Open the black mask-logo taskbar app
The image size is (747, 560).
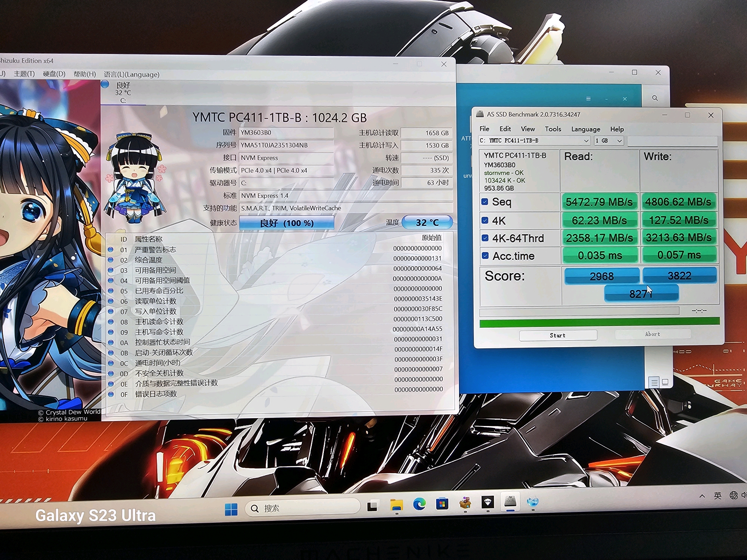[488, 502]
